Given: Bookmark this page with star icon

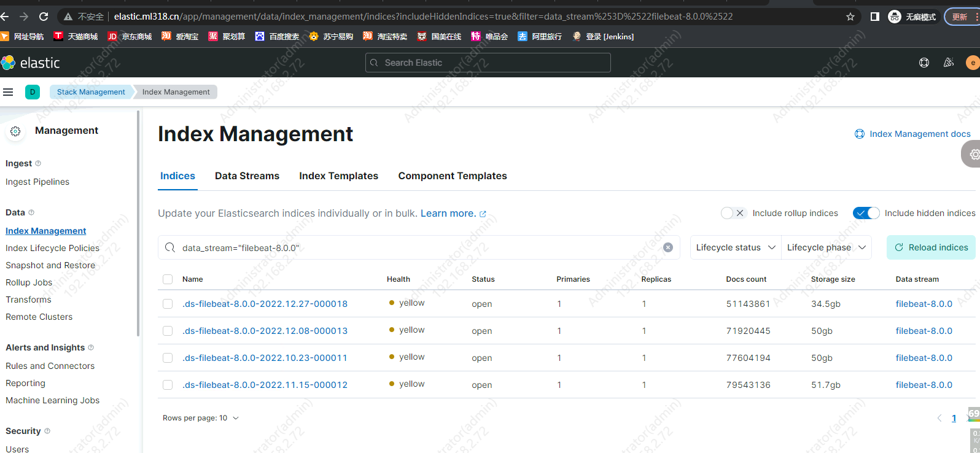Looking at the screenshot, I should pyautogui.click(x=850, y=17).
